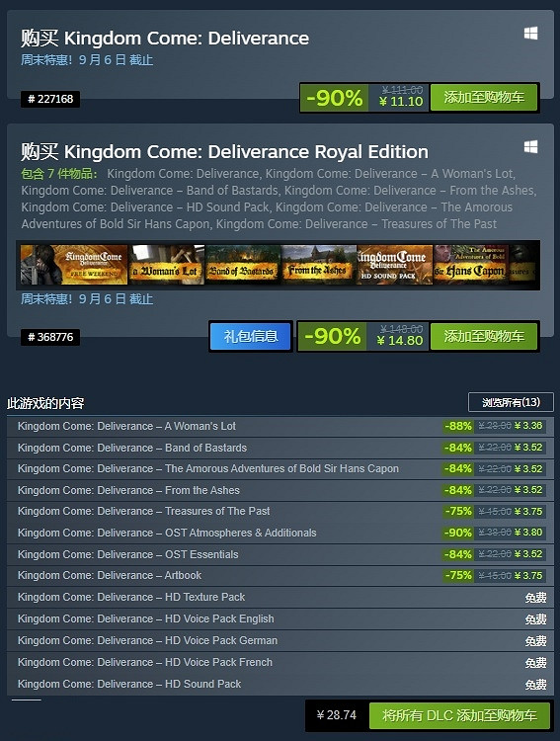Add the ¥11.10 base game to cart
The height and width of the screenshot is (741, 560).
pyautogui.click(x=484, y=98)
